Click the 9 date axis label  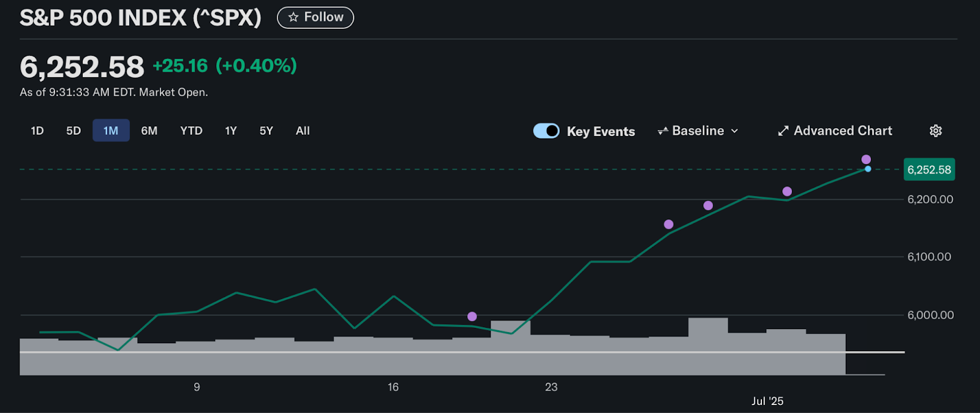(x=197, y=387)
